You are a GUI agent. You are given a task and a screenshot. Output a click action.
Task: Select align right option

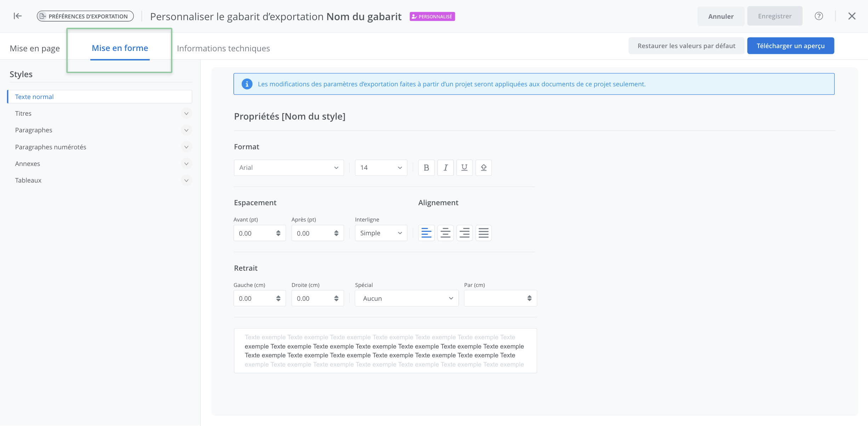pos(464,233)
